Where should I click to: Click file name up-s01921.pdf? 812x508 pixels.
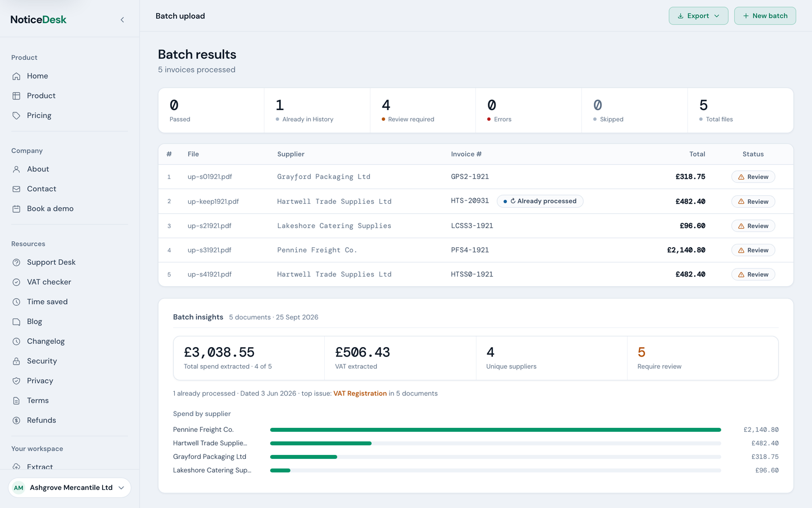coord(210,177)
